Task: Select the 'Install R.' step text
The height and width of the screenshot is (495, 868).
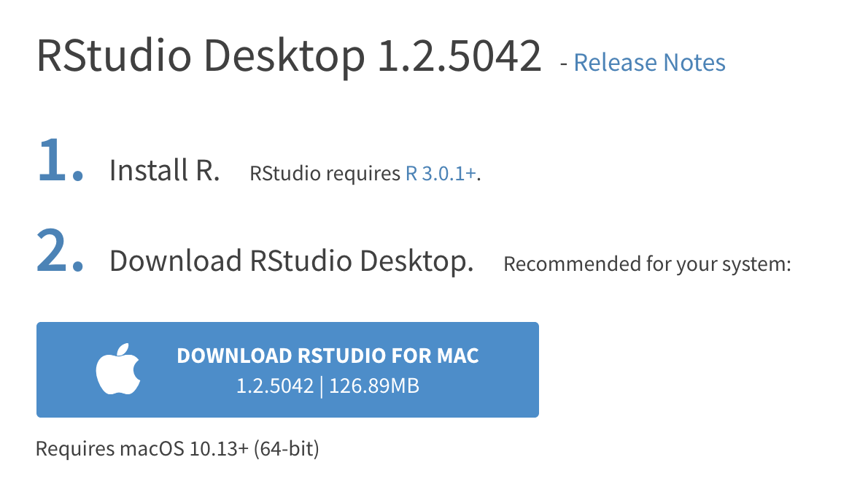Action: 164,171
